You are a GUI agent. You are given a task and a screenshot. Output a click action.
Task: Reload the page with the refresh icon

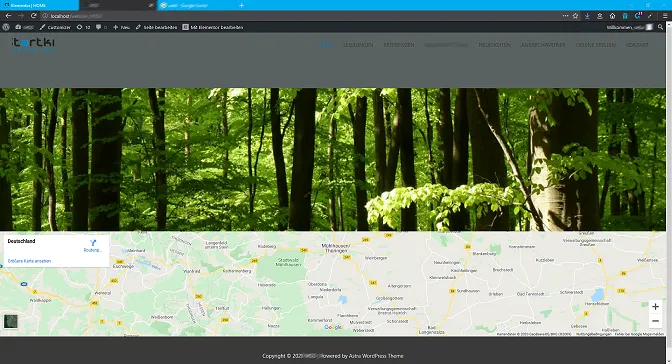33,16
